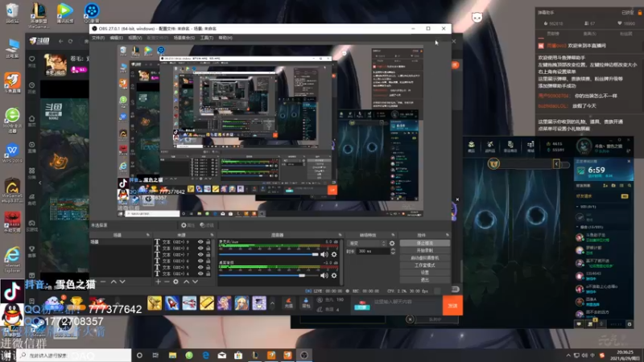The image size is (644, 362).
Task: Open 视图(V) menu in OBS
Action: point(134,38)
